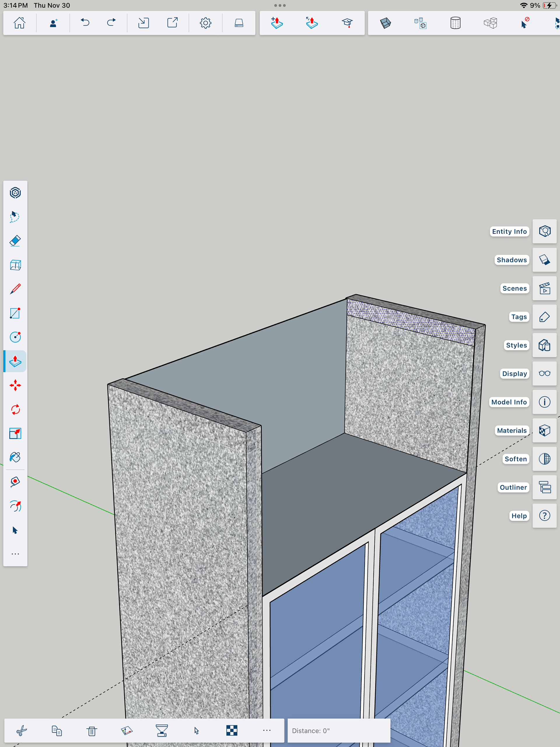Toggle the Display options panel

pos(545,373)
